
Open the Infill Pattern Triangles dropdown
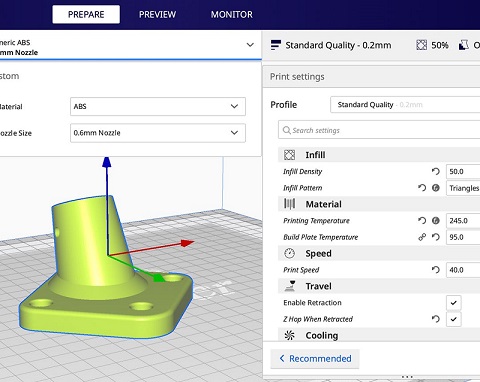coord(463,188)
